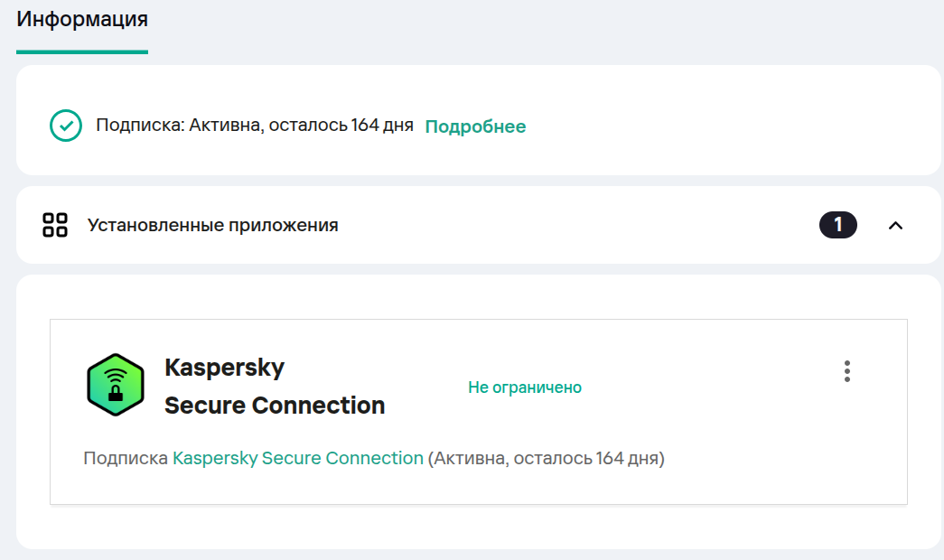Screen dimensions: 944x560
Task: Click the green checkmark subscription status icon
Action: [66, 126]
